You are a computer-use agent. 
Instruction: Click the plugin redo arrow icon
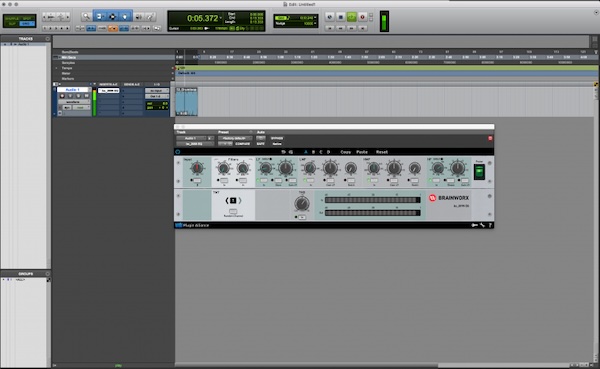[x=291, y=152]
